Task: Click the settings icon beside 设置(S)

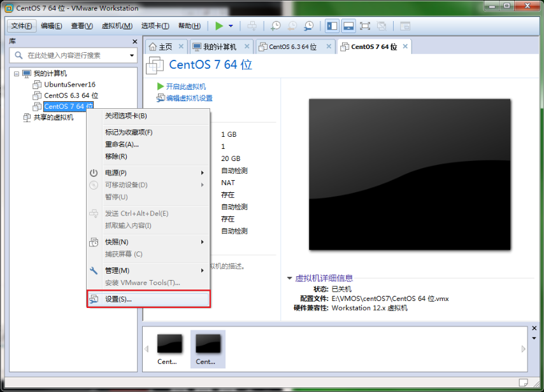Action: [x=94, y=299]
